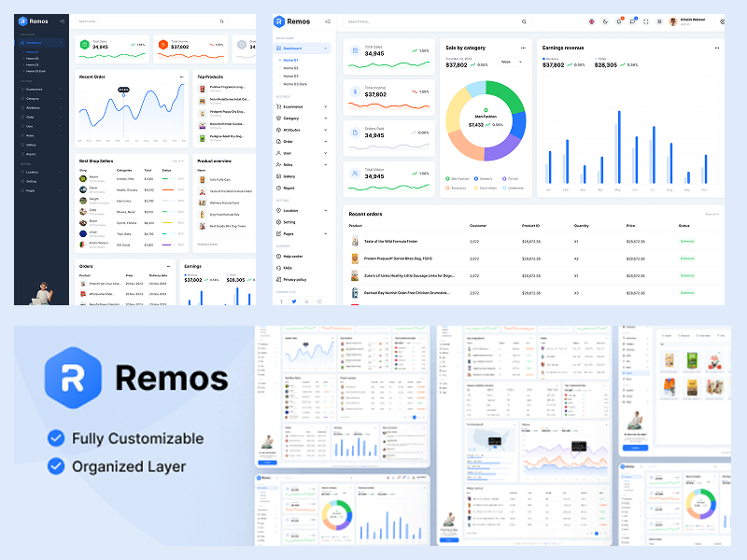Open the Orders card options menu in the dark dashboard

point(169,266)
